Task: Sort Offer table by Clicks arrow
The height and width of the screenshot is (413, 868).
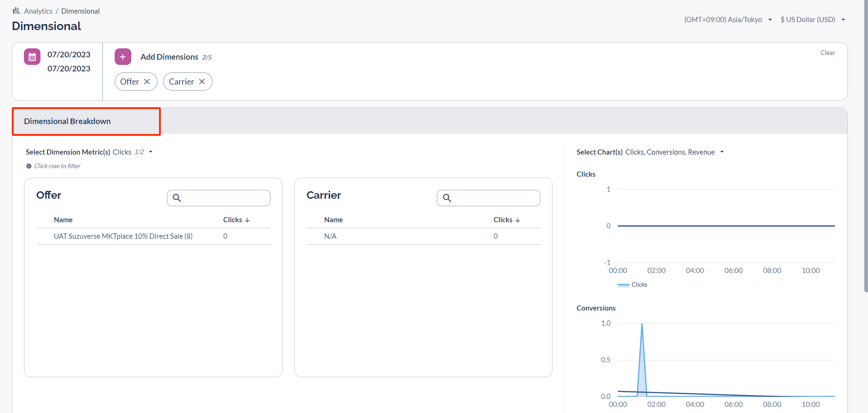Action: coord(247,220)
